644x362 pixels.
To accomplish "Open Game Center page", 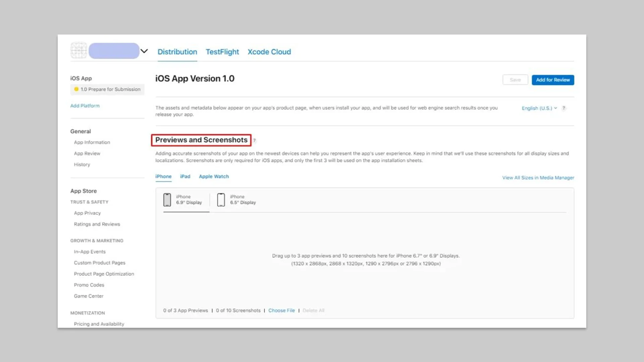I will pyautogui.click(x=89, y=296).
